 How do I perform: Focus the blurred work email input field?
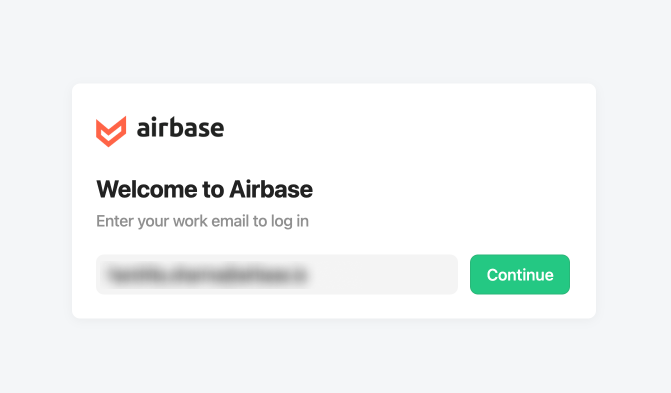tap(277, 274)
